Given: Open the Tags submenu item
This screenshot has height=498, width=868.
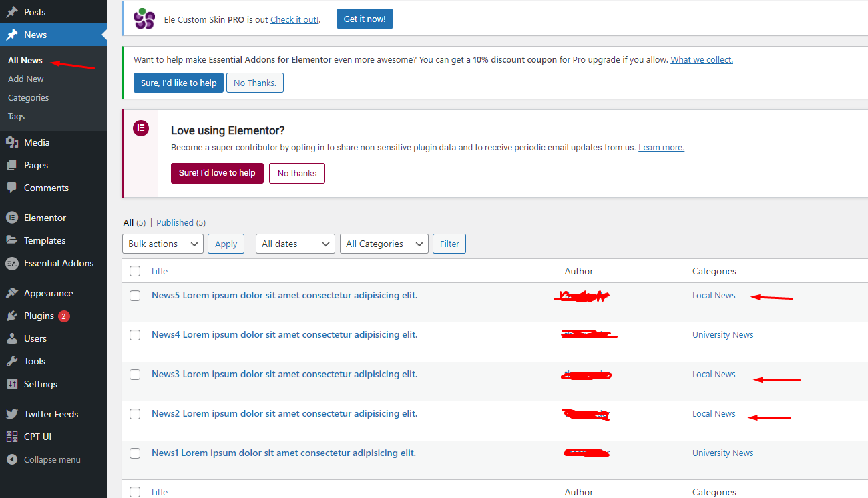Looking at the screenshot, I should point(17,116).
